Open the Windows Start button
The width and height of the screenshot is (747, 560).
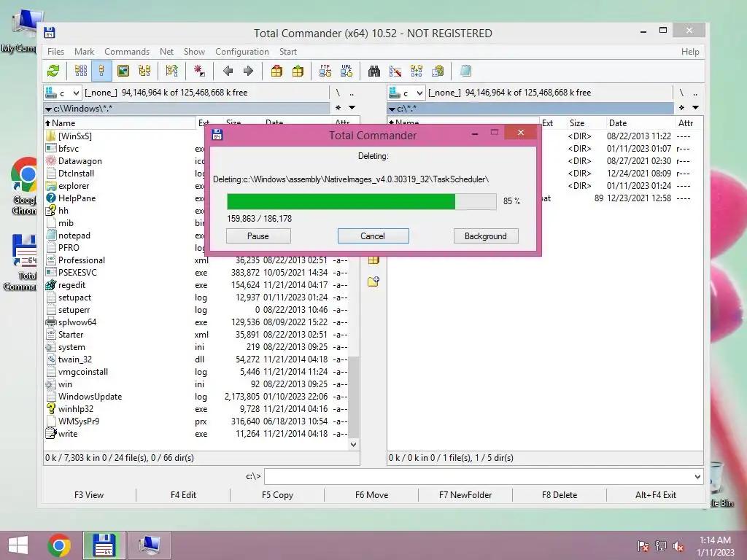click(x=18, y=545)
